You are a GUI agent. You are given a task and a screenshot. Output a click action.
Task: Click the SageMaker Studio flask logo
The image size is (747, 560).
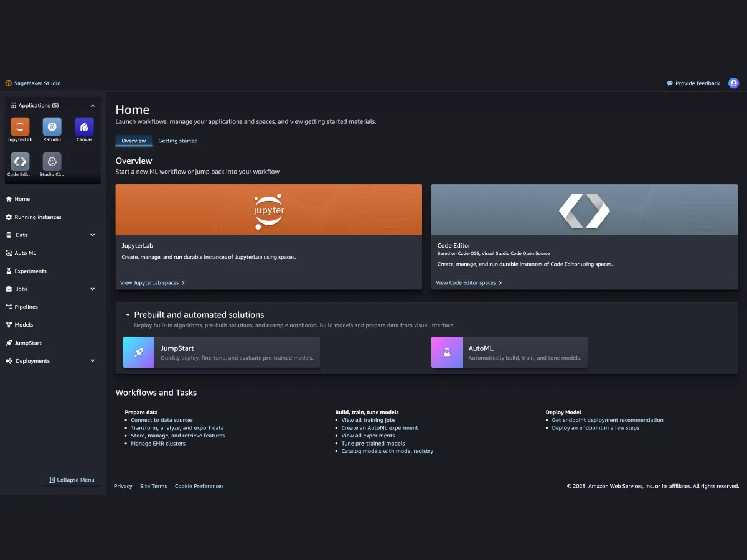tap(8, 83)
